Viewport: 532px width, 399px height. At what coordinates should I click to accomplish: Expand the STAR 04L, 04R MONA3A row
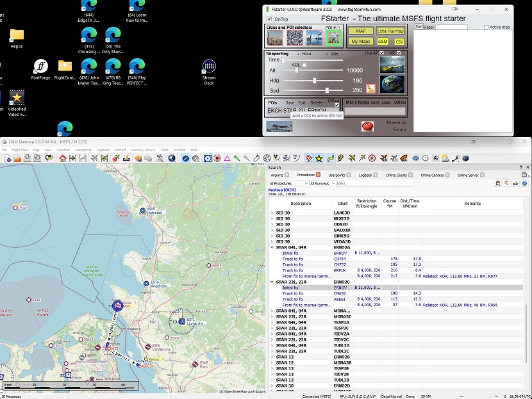(272, 311)
